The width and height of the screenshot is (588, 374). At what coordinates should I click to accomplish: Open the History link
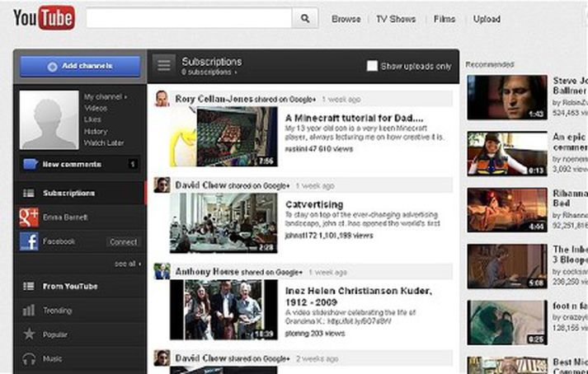(x=95, y=131)
